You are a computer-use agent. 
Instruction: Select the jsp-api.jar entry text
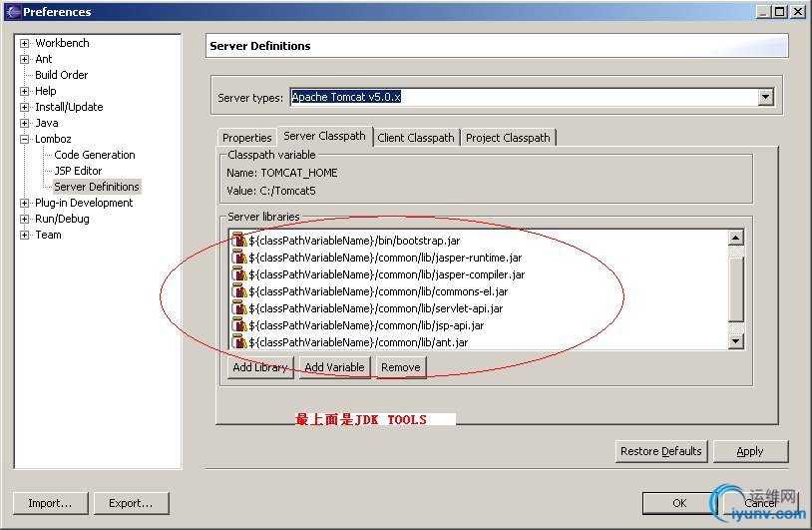[366, 325]
